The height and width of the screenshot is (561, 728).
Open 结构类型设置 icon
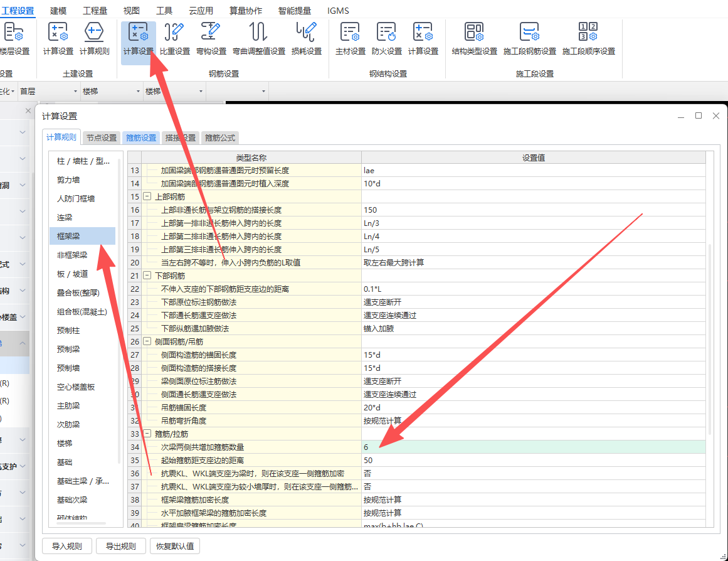(474, 39)
